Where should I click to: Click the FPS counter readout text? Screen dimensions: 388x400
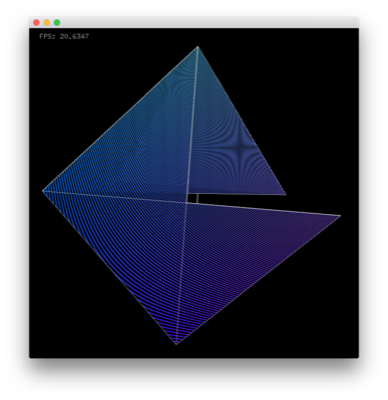pos(64,36)
